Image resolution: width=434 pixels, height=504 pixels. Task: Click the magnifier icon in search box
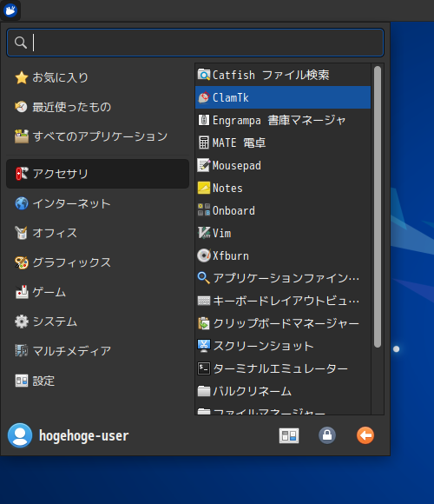(x=21, y=43)
